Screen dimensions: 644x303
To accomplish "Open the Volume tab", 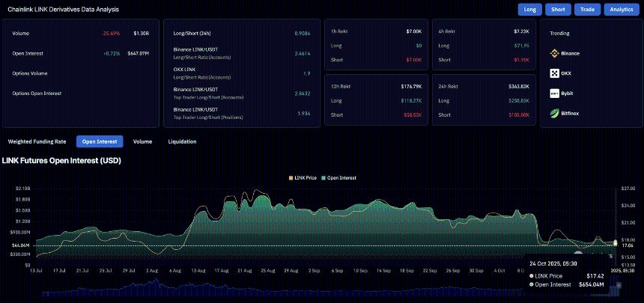I will pos(142,141).
